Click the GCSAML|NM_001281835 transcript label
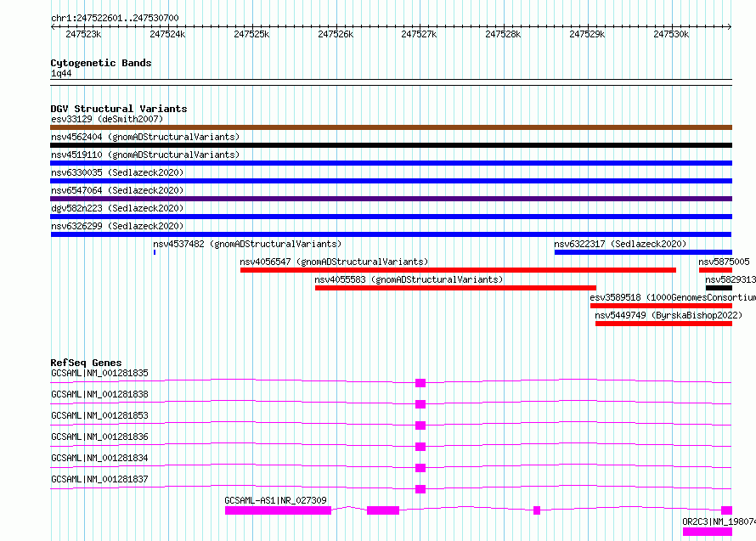Image resolution: width=756 pixels, height=541 pixels. click(x=99, y=373)
